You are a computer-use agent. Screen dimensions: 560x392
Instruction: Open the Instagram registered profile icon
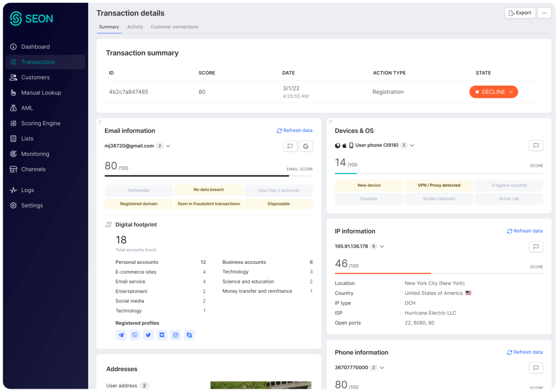[175, 335]
